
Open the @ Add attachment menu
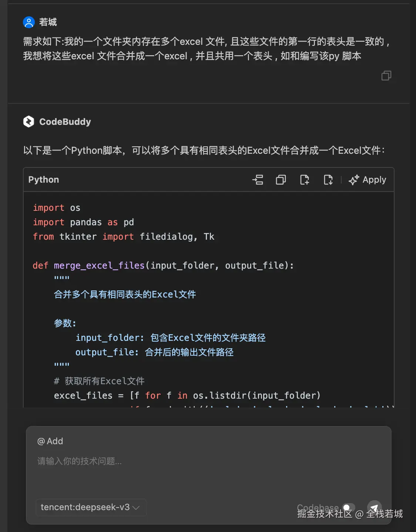(50, 441)
